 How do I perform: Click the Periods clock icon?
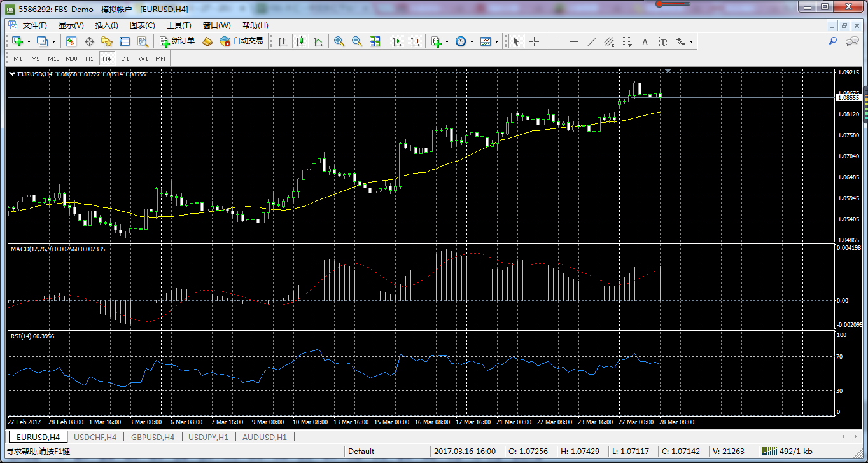pyautogui.click(x=461, y=41)
